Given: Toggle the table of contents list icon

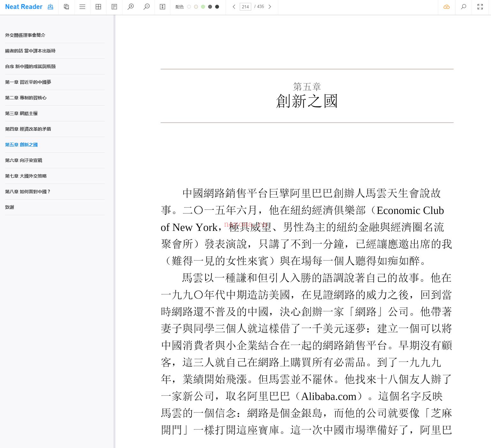Looking at the screenshot, I should (x=82, y=7).
